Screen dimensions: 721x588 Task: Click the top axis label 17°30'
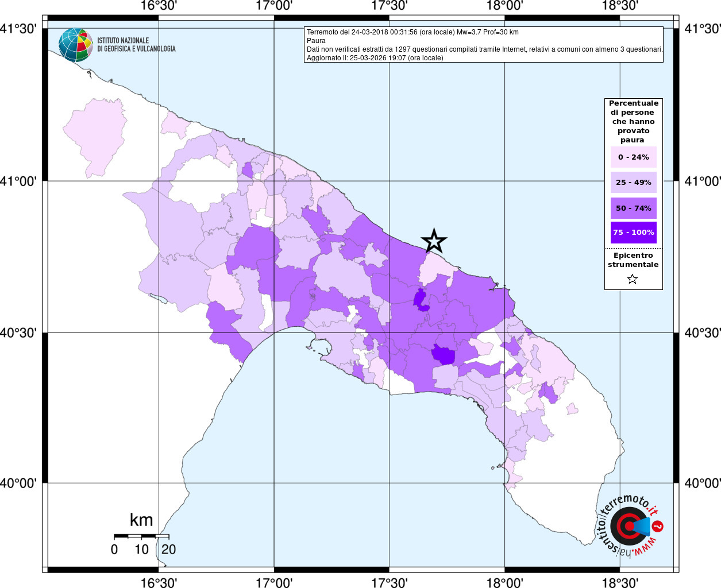click(390, 6)
